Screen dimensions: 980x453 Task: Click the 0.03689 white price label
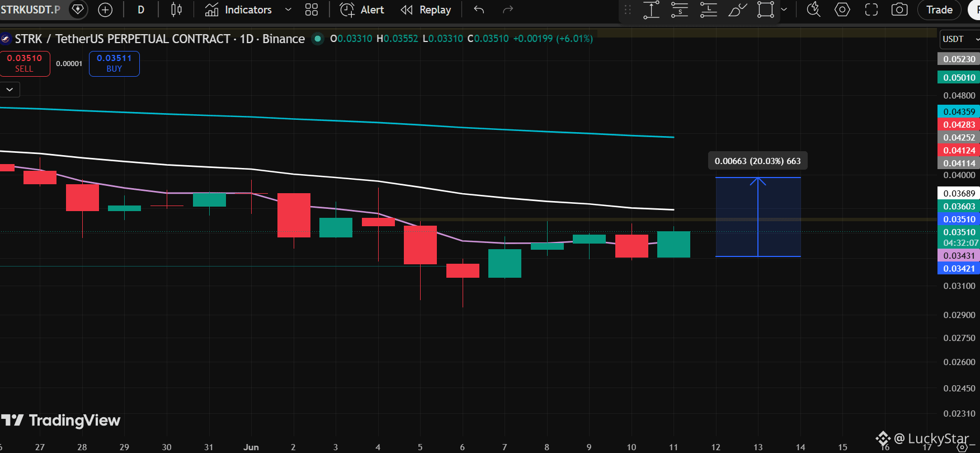[959, 193]
